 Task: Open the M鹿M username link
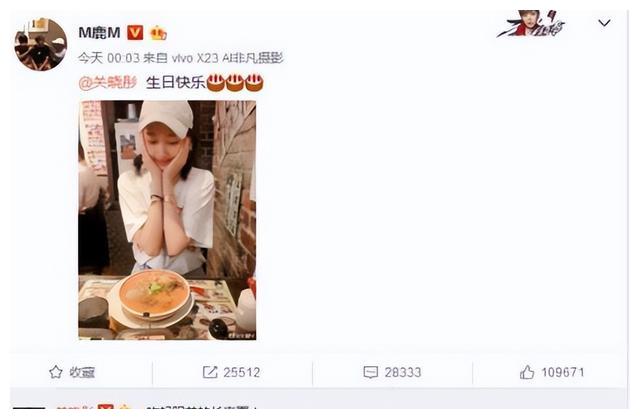pyautogui.click(x=99, y=33)
